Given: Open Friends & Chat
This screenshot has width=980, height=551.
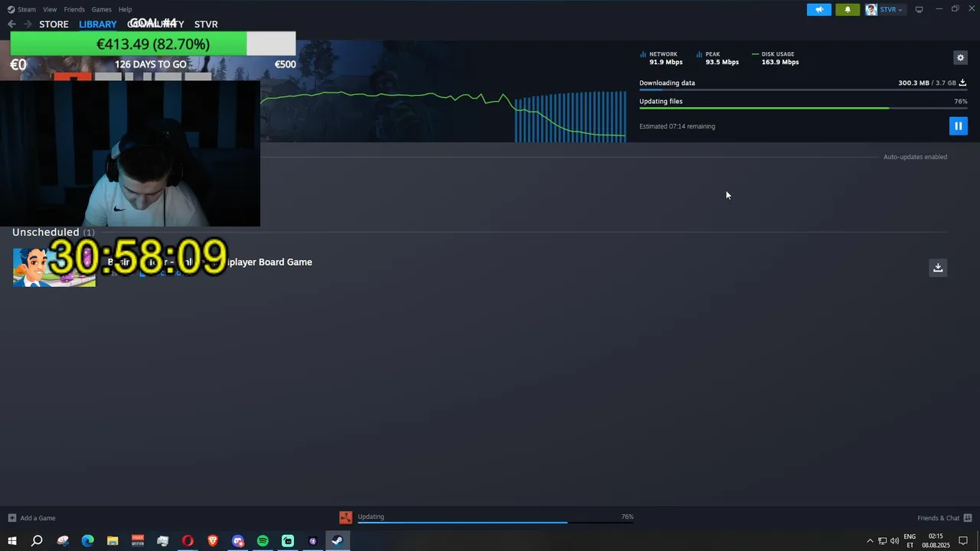Looking at the screenshot, I should coord(938,518).
